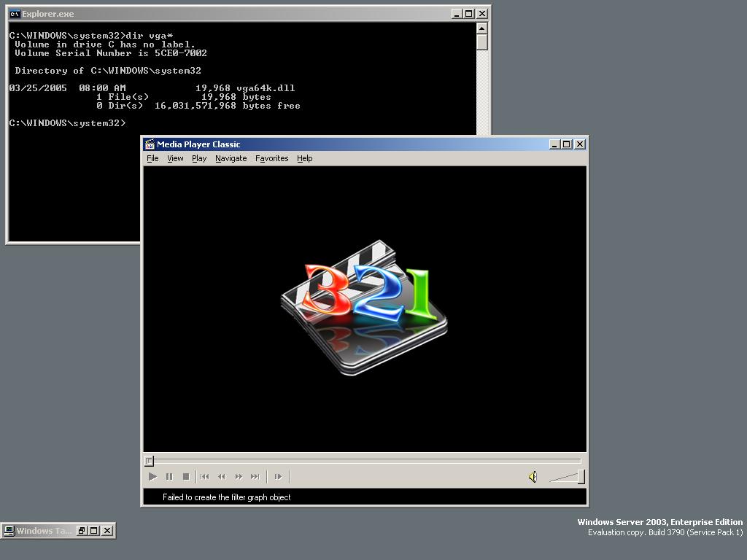This screenshot has height=560, width=747.
Task: Click the Media Player Classic title icon
Action: click(x=150, y=144)
